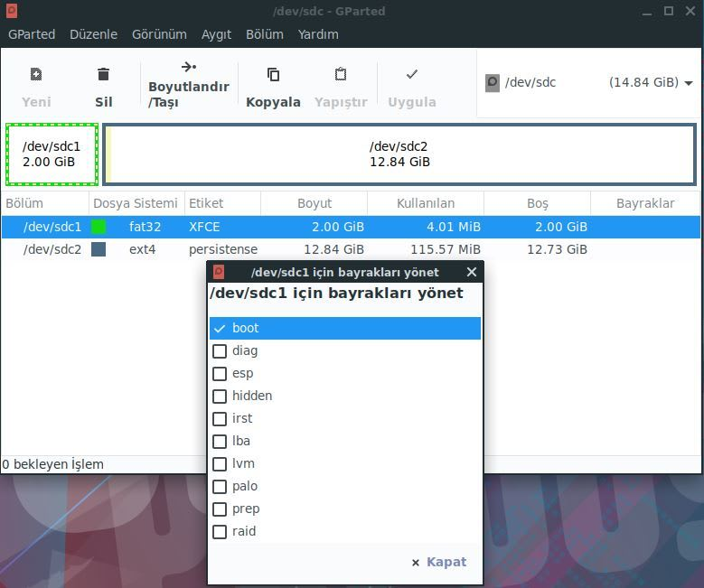704x588 pixels.
Task: Open the Yardım menu
Action: click(x=318, y=34)
